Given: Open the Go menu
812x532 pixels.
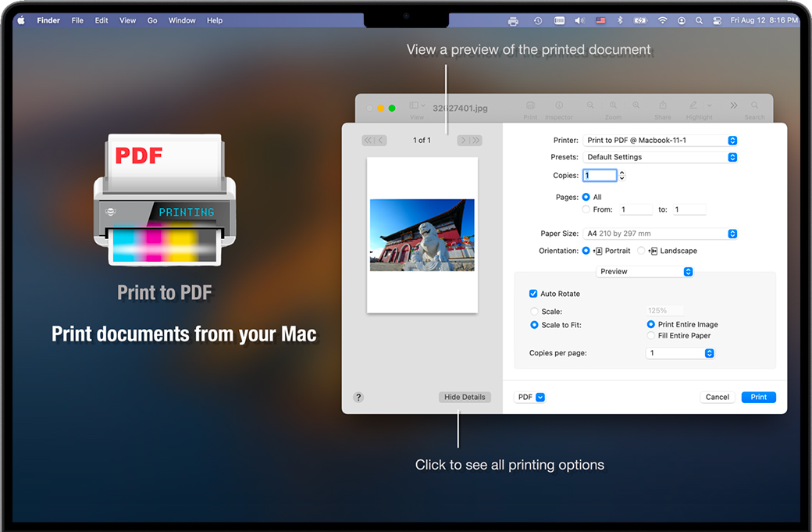Looking at the screenshot, I should point(152,20).
